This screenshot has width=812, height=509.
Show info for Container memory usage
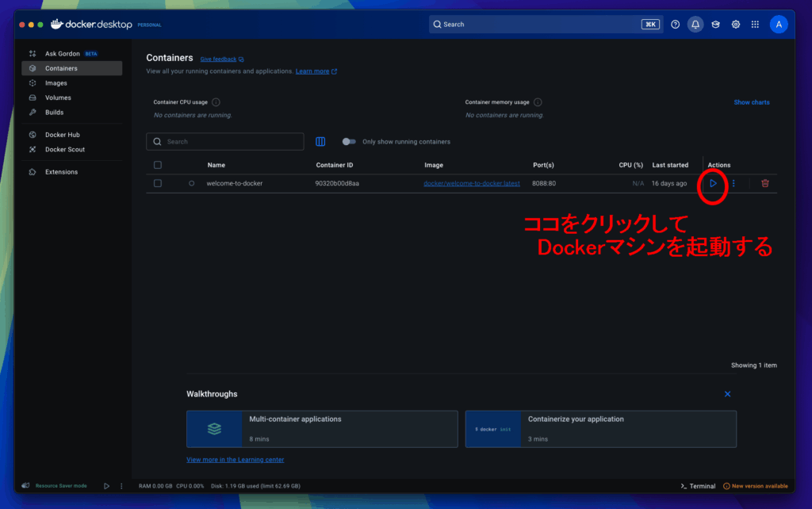538,102
